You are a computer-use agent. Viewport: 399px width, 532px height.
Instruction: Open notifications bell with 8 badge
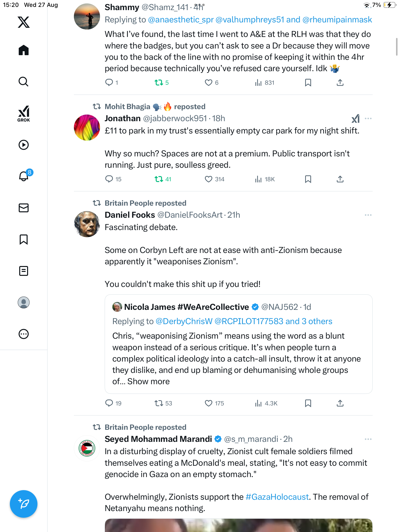[24, 176]
